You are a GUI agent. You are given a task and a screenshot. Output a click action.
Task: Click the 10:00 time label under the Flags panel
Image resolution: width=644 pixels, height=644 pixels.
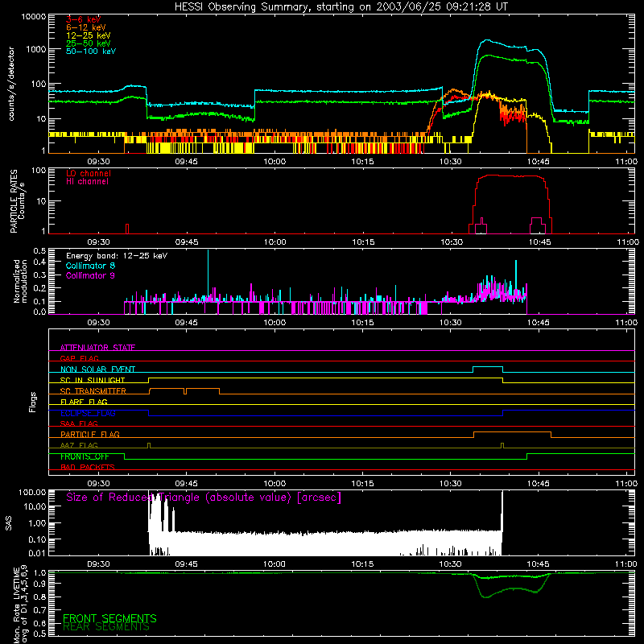tap(275, 484)
